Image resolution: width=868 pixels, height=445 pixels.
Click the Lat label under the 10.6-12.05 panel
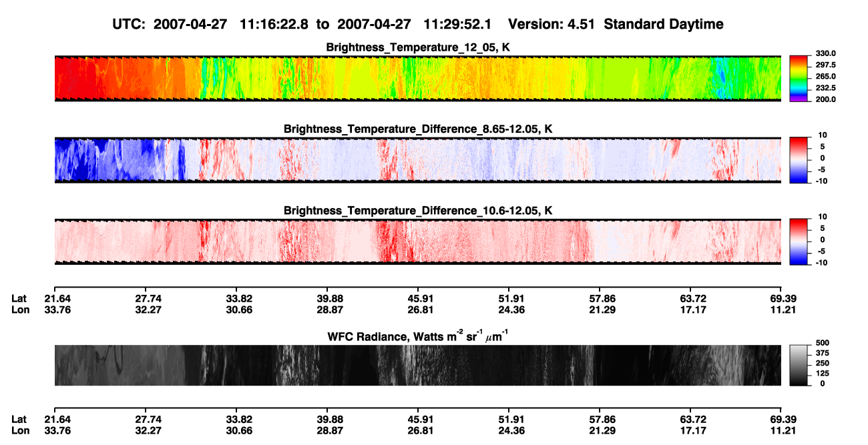tap(19, 298)
